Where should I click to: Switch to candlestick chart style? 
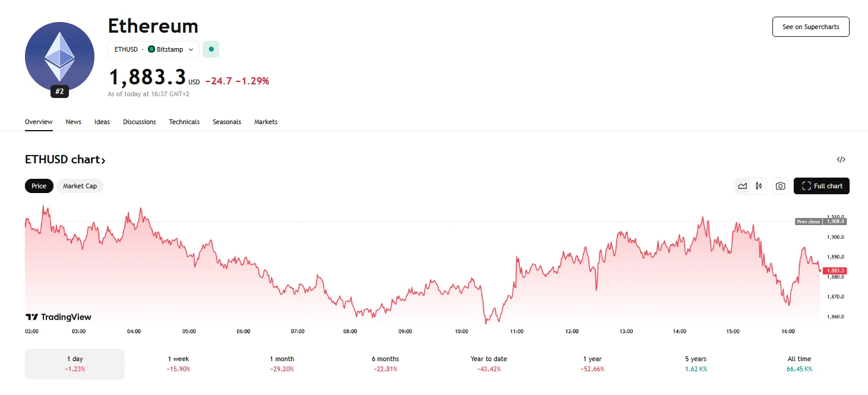[x=759, y=186]
